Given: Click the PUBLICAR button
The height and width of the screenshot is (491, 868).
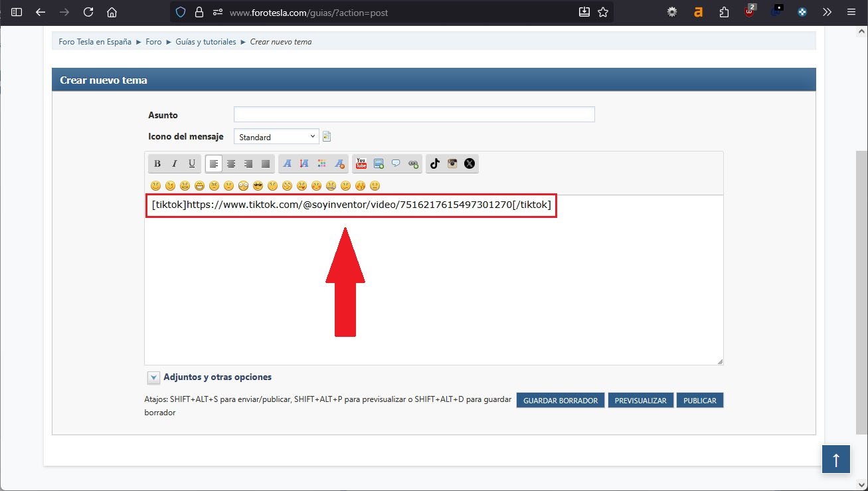Looking at the screenshot, I should 699,401.
